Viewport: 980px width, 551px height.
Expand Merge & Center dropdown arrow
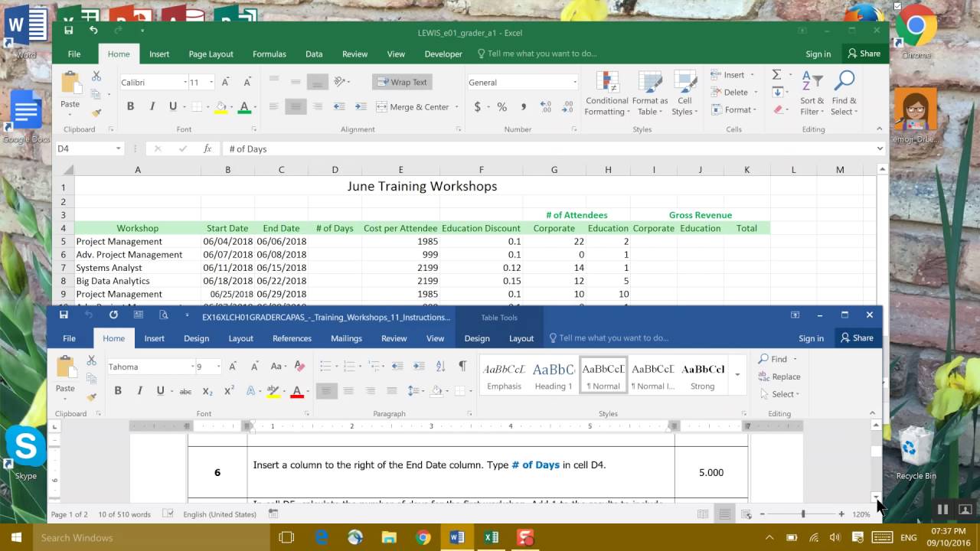click(x=456, y=107)
